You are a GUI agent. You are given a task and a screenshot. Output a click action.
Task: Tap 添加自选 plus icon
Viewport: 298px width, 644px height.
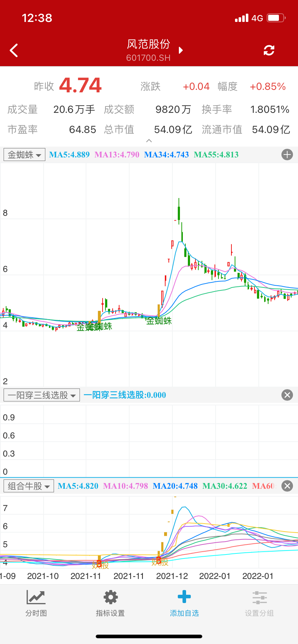(x=184, y=603)
